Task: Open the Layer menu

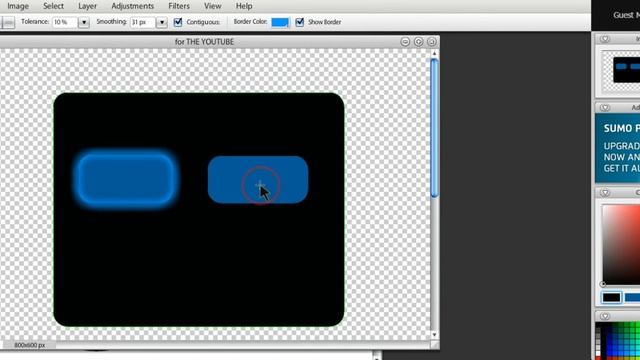Action: [x=87, y=6]
